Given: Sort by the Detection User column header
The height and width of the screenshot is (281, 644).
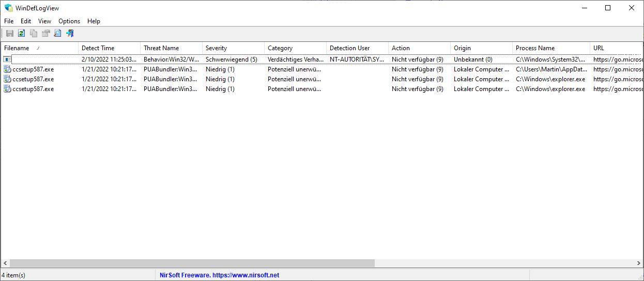Looking at the screenshot, I should tap(358, 48).
